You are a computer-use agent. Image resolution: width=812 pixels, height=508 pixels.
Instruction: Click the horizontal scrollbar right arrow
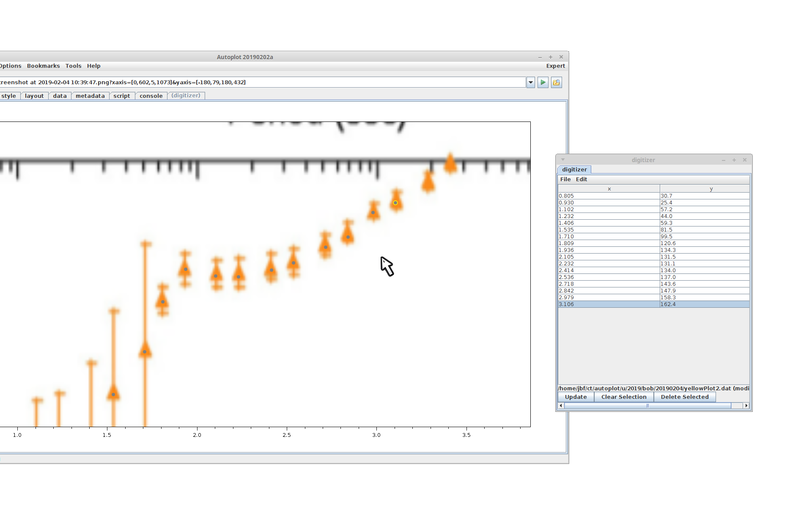coord(746,406)
